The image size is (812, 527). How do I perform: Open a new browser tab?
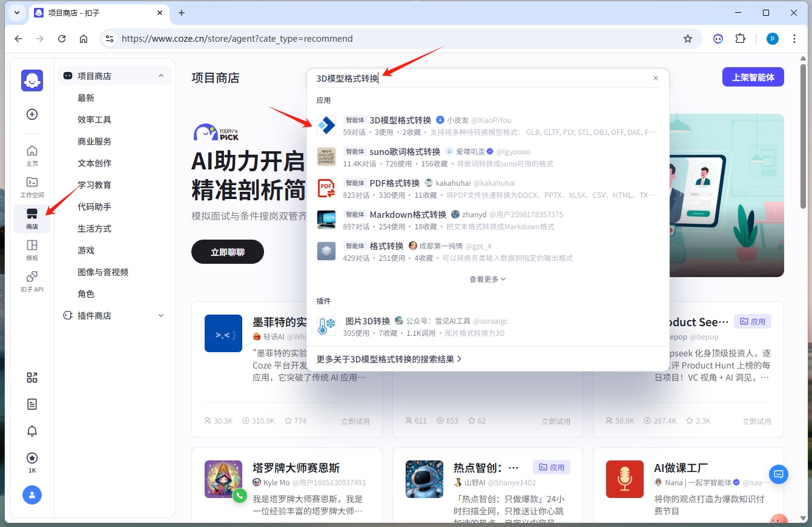point(181,13)
